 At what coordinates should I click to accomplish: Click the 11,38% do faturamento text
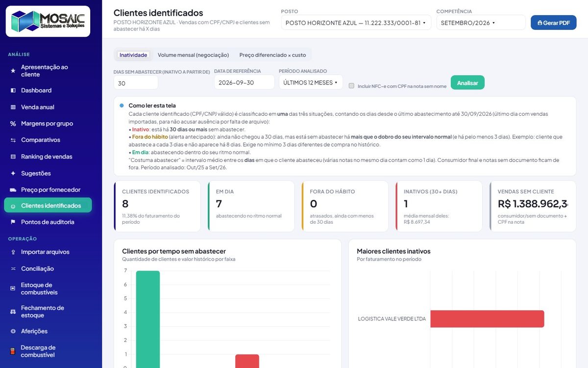click(150, 219)
